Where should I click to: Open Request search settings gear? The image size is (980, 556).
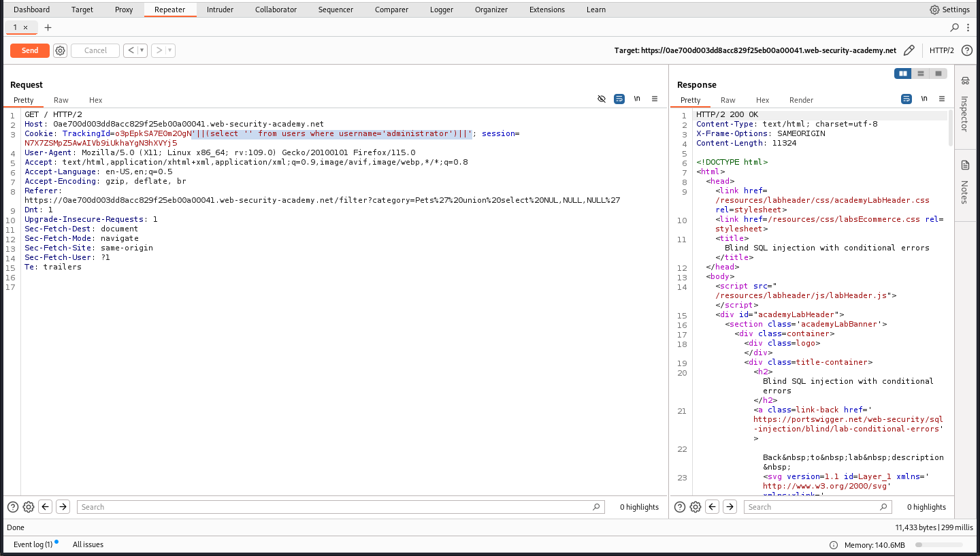(x=29, y=507)
